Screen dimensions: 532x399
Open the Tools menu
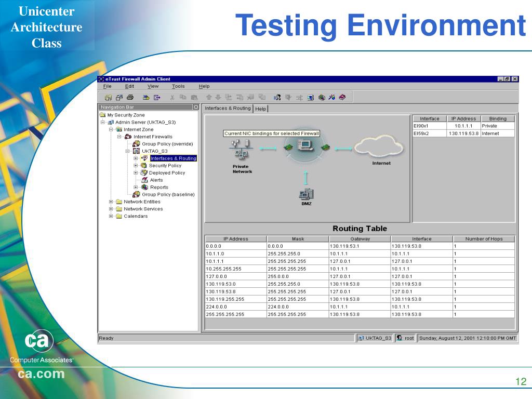pos(178,86)
